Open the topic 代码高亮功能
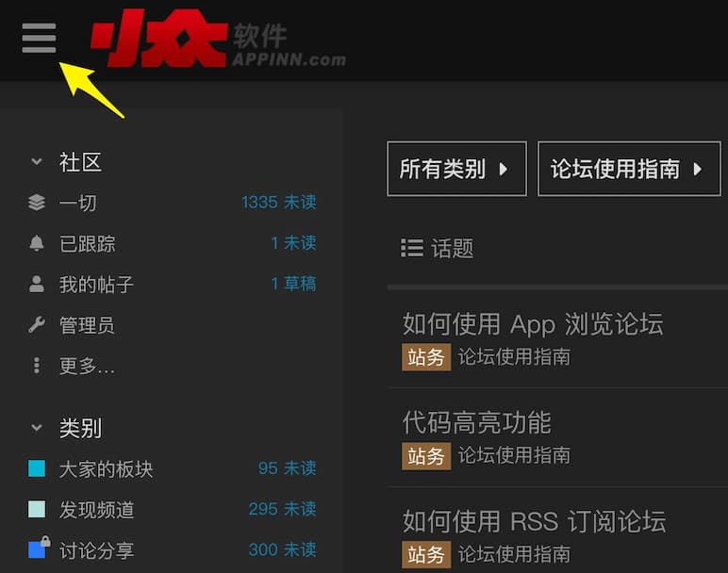Viewport: 728px width, 573px height. pyautogui.click(x=476, y=422)
